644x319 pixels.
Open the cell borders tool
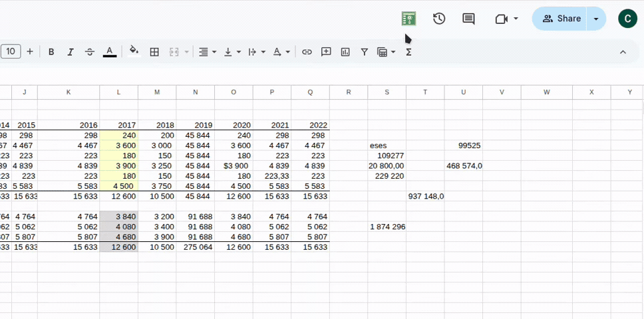coord(154,52)
